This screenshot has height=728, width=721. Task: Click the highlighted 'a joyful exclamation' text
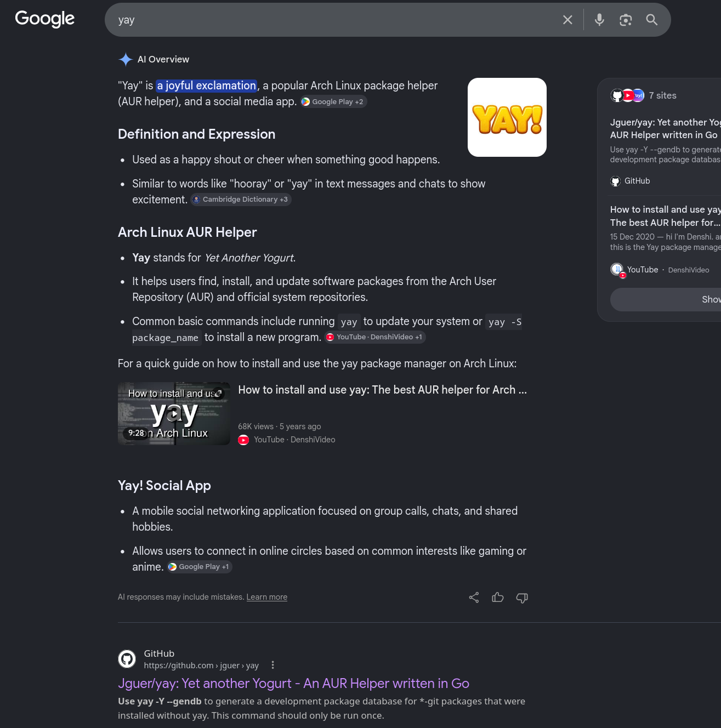click(x=207, y=86)
